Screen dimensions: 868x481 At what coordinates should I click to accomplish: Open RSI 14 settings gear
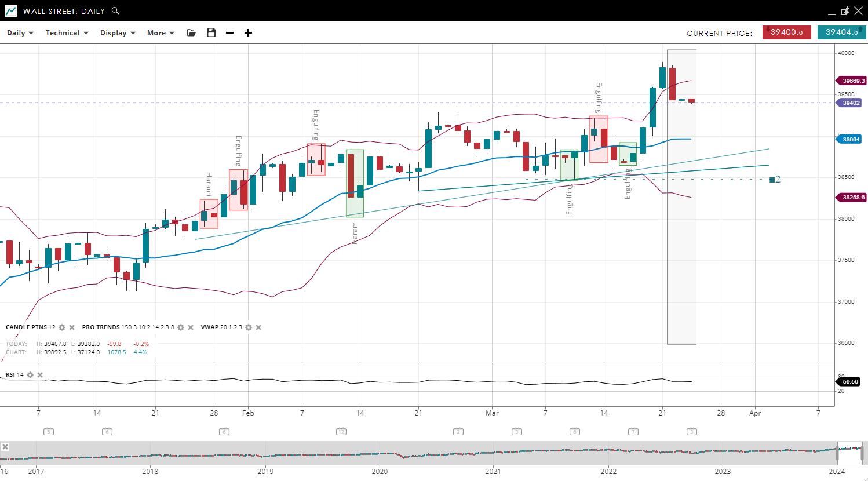click(30, 375)
